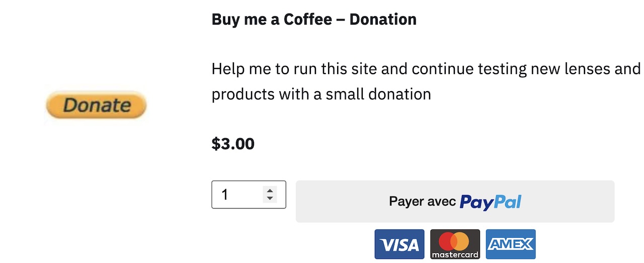
Task: Click the overlapping red and orange circles
Action: pyautogui.click(x=455, y=241)
